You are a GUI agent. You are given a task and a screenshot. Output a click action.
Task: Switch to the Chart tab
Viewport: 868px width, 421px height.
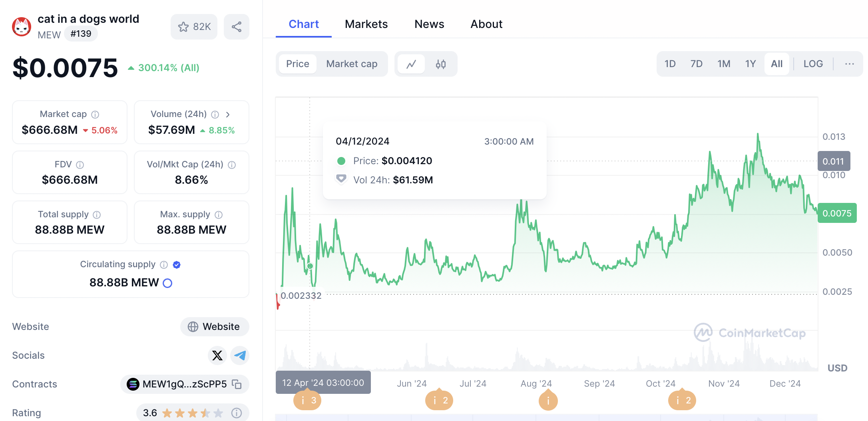[x=304, y=24]
